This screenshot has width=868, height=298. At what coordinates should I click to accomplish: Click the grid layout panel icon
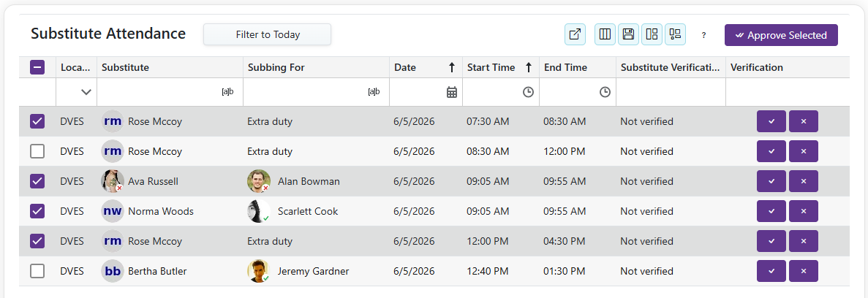point(652,34)
